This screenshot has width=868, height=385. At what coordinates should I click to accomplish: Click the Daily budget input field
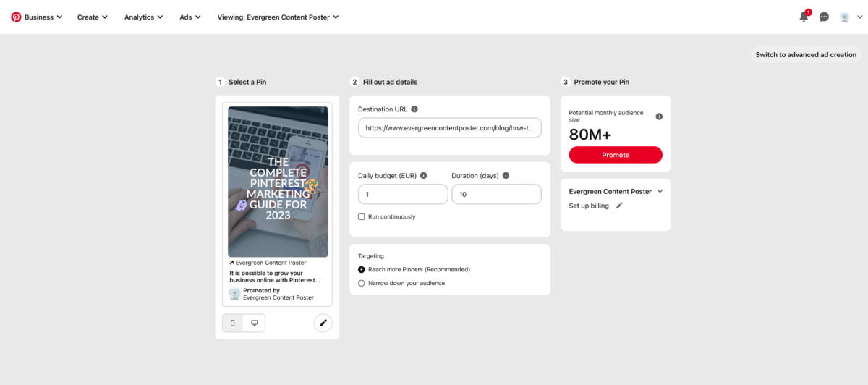pyautogui.click(x=403, y=194)
